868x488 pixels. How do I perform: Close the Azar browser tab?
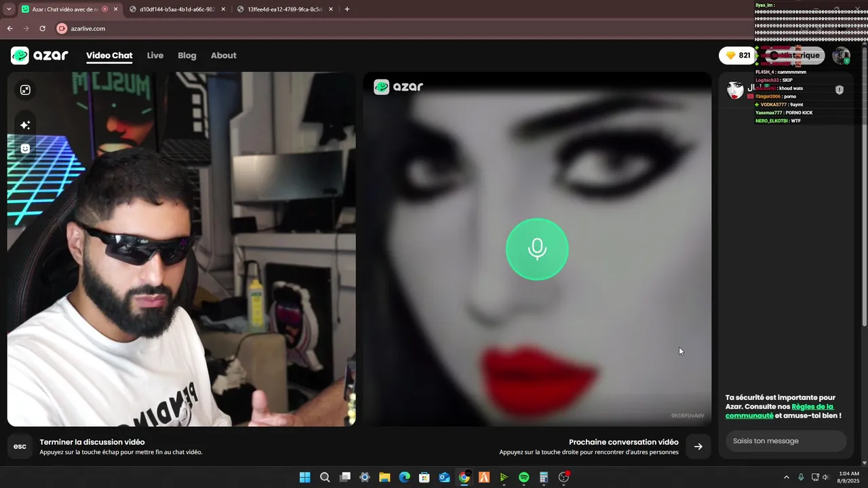click(116, 9)
